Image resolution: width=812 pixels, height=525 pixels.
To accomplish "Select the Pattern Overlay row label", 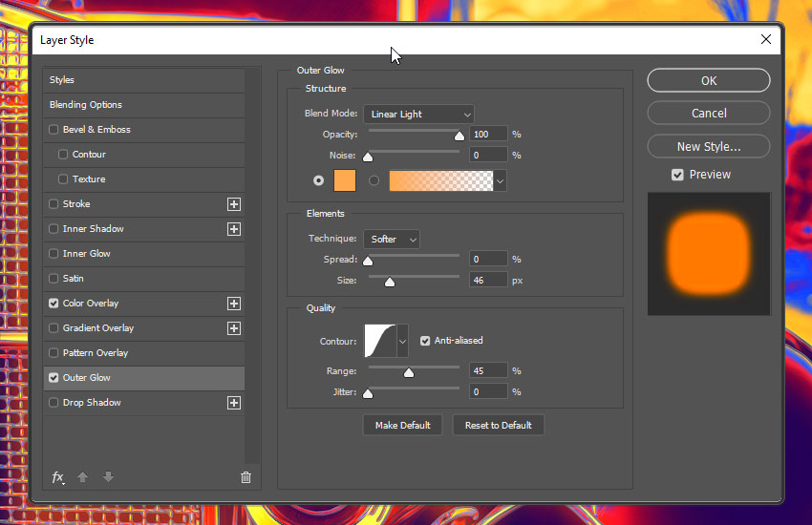I will 96,353.
